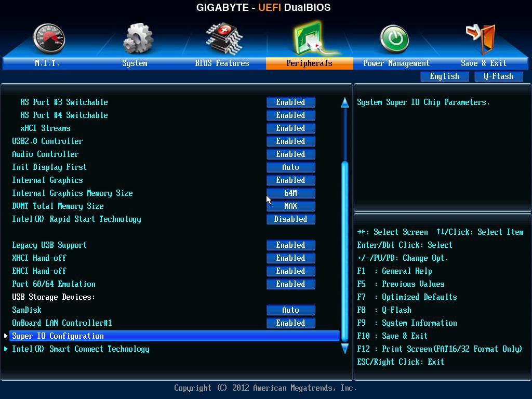
Task: Toggle USB2.0 Controller Enabled value
Action: (291, 141)
